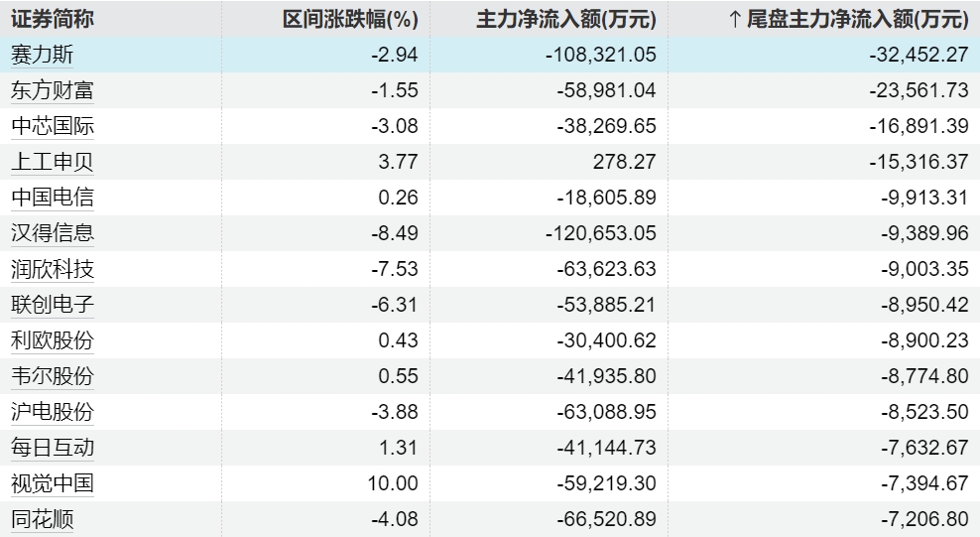
Task: Click the 上工申贝 stock name
Action: [x=53, y=162]
